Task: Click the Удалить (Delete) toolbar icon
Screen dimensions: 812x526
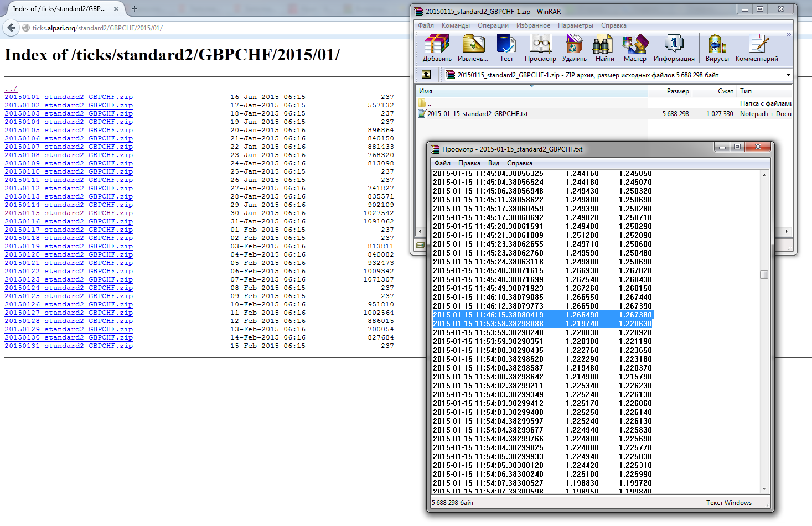Action: pos(574,48)
